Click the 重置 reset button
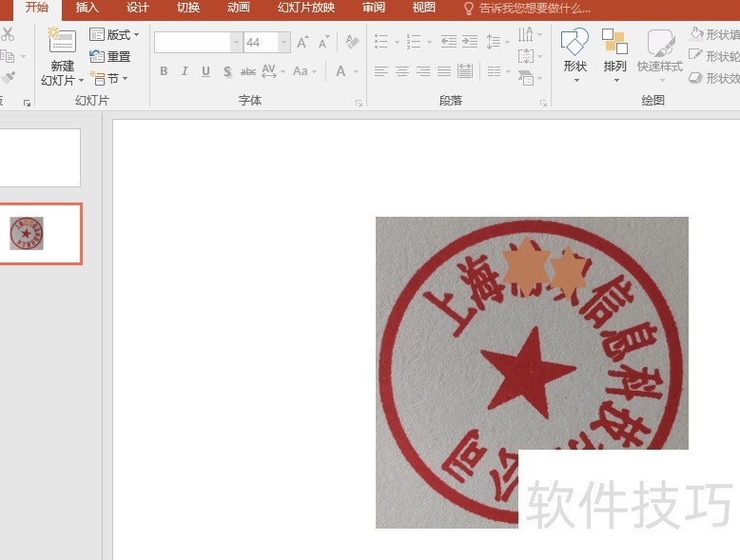 (x=110, y=57)
